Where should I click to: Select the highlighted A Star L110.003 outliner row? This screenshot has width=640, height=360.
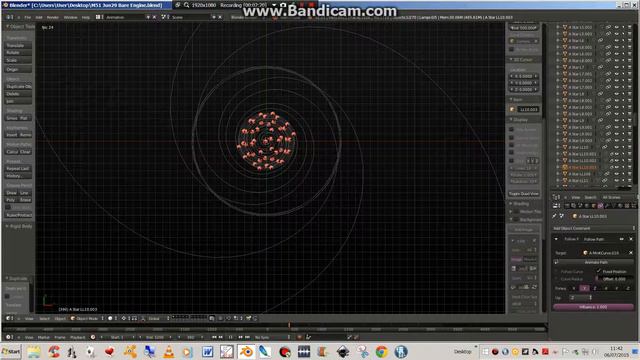[x=583, y=167]
